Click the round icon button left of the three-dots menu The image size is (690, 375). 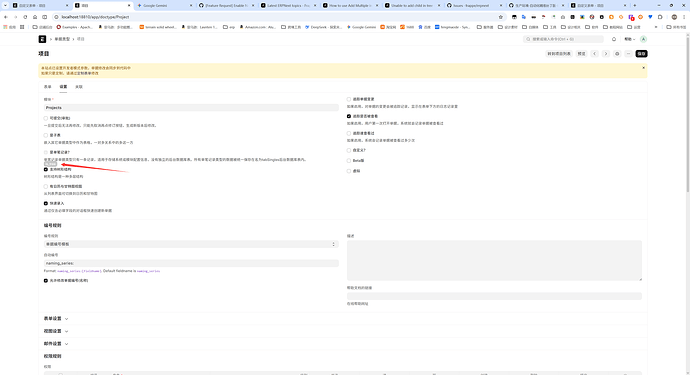coord(617,54)
